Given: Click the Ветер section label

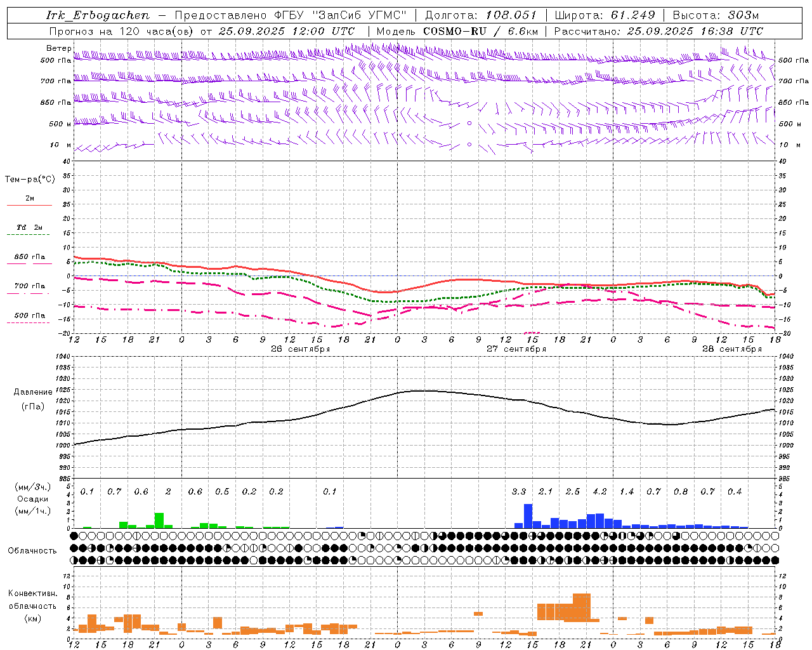Looking at the screenshot, I should (x=59, y=48).
